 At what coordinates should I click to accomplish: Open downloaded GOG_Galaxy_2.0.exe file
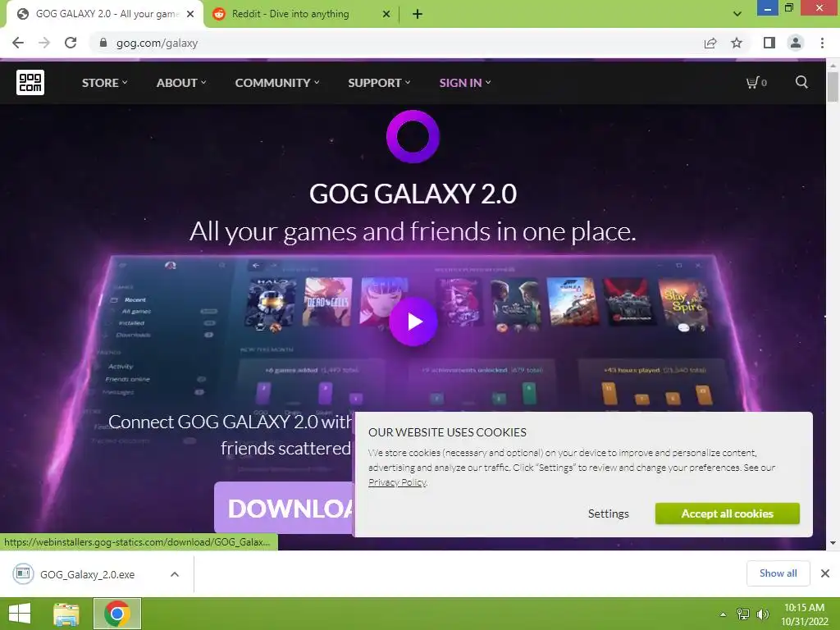click(85, 574)
